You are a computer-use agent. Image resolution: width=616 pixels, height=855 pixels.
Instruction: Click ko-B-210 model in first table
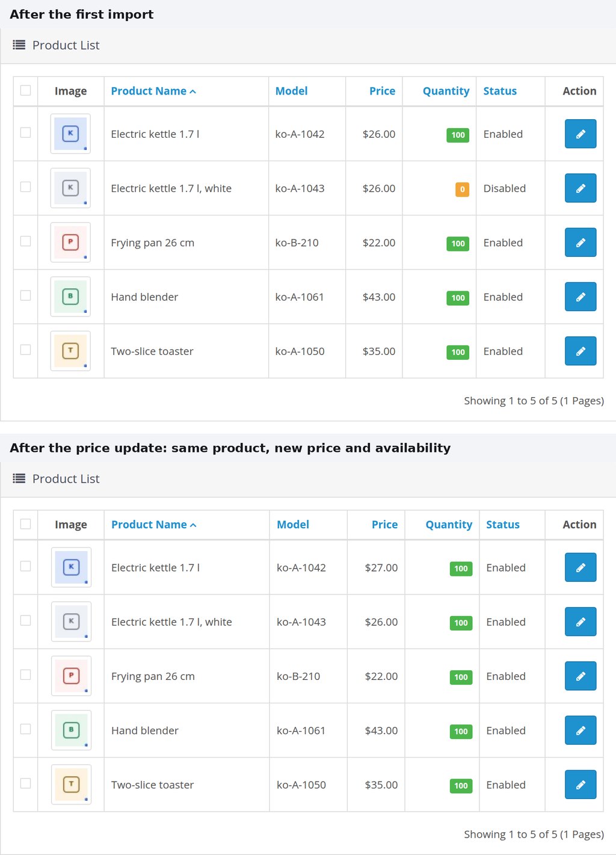(297, 242)
